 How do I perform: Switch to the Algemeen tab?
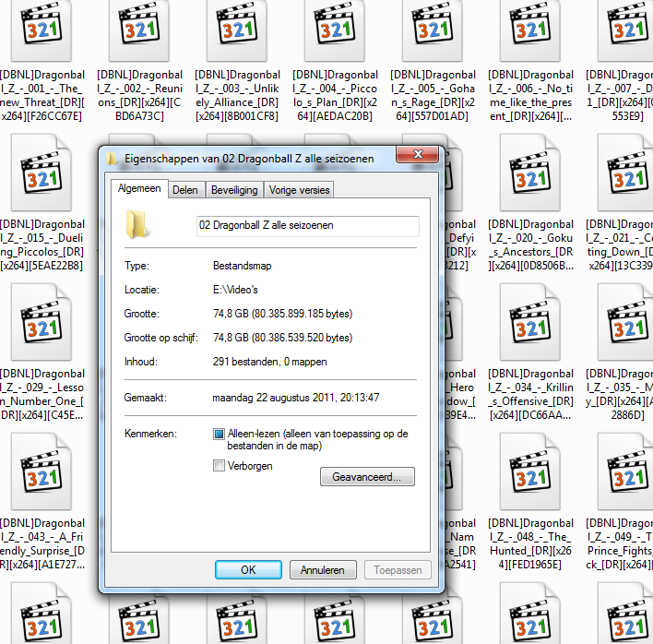139,189
